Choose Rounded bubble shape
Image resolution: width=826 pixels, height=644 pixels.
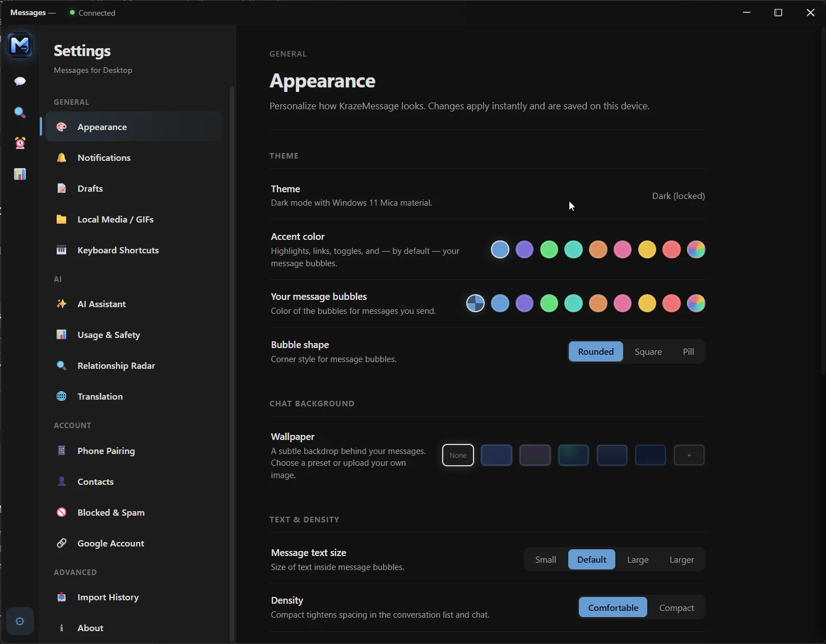pyautogui.click(x=596, y=351)
